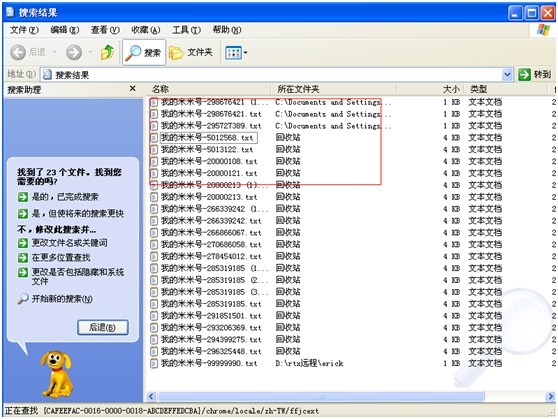Expand the address bar dropdown
558x419 pixels.
507,75
